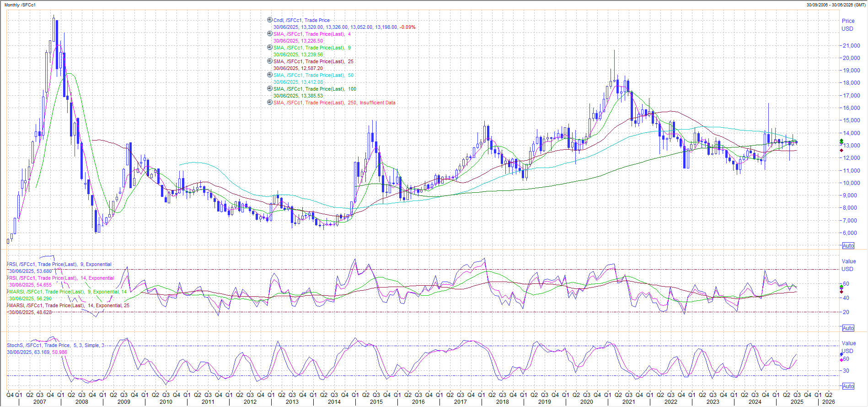Screen dimensions: 868x407
Task: Select the red SMA 250 Insufficient Data legend label
Action: click(334, 103)
